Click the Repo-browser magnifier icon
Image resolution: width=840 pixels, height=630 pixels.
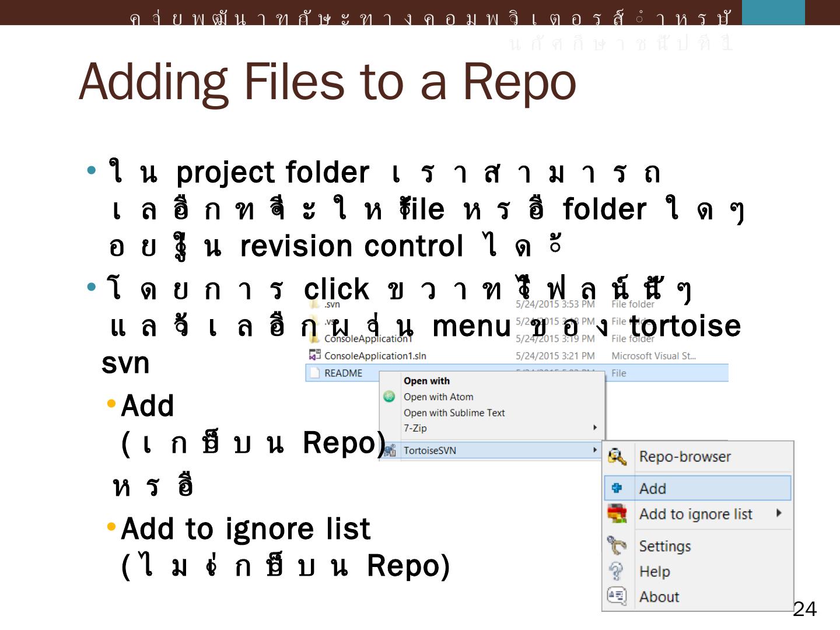click(617, 457)
